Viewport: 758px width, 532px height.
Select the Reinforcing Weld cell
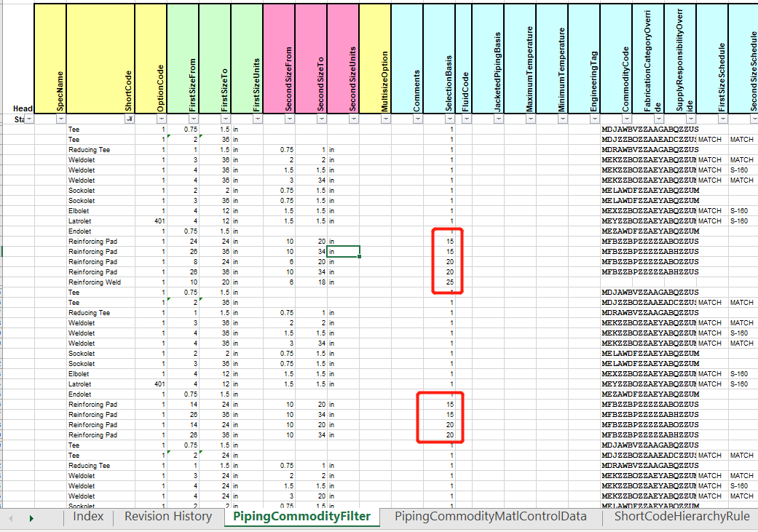click(x=100, y=282)
